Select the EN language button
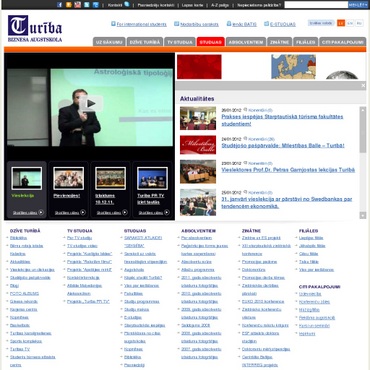The height and width of the screenshot is (370, 370). pos(350,23)
